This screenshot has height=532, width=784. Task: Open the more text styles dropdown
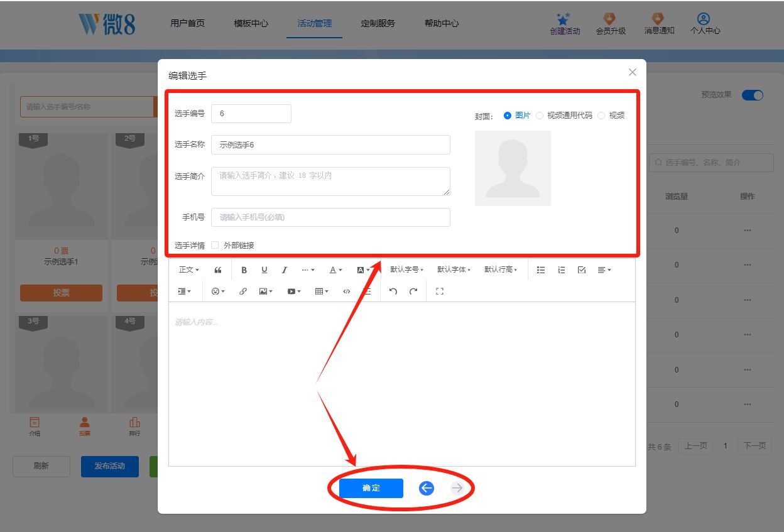(x=308, y=270)
